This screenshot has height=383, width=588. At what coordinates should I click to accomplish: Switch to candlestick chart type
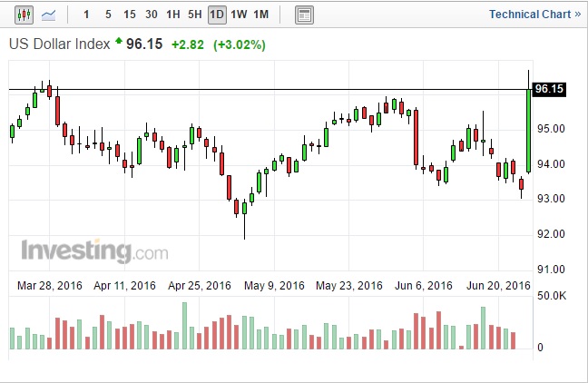point(24,15)
